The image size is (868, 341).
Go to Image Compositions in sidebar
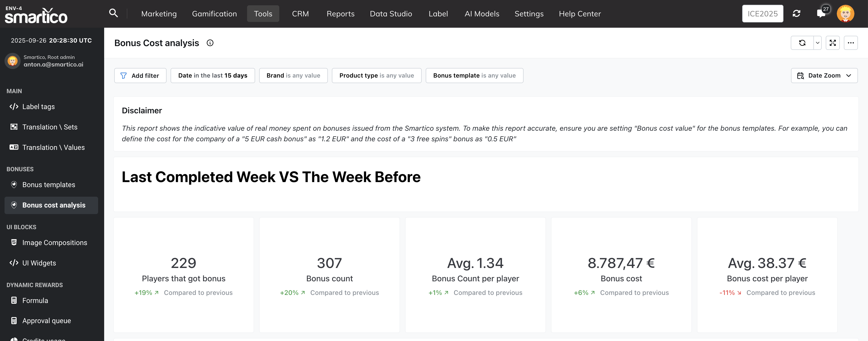pyautogui.click(x=55, y=243)
